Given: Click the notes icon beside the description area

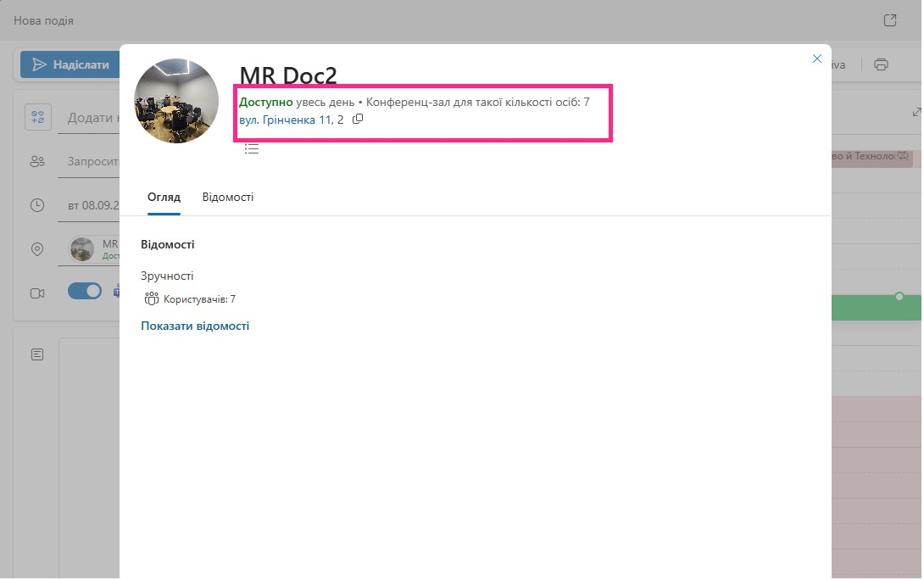Looking at the screenshot, I should coord(37,354).
